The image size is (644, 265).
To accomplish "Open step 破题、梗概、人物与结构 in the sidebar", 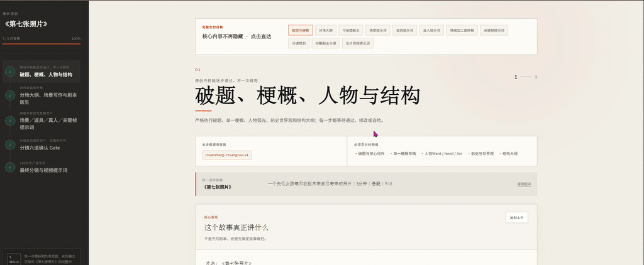I will [x=42, y=72].
